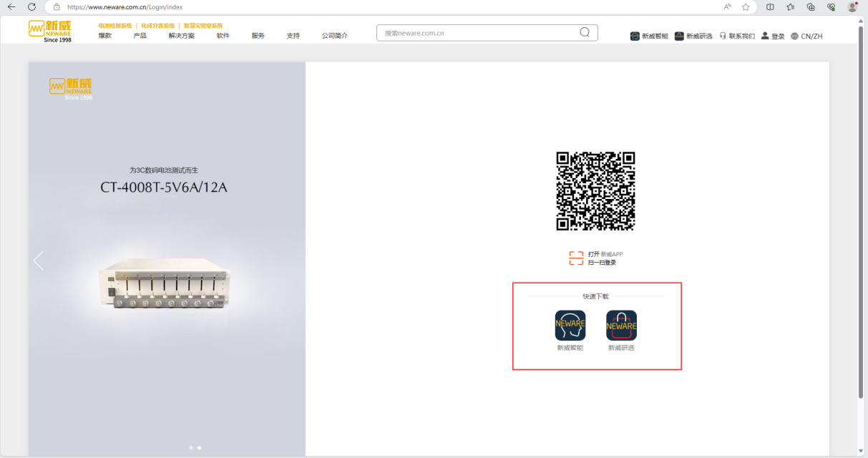Click the login QR code
Viewport: 868px width, 458px height.
596,191
